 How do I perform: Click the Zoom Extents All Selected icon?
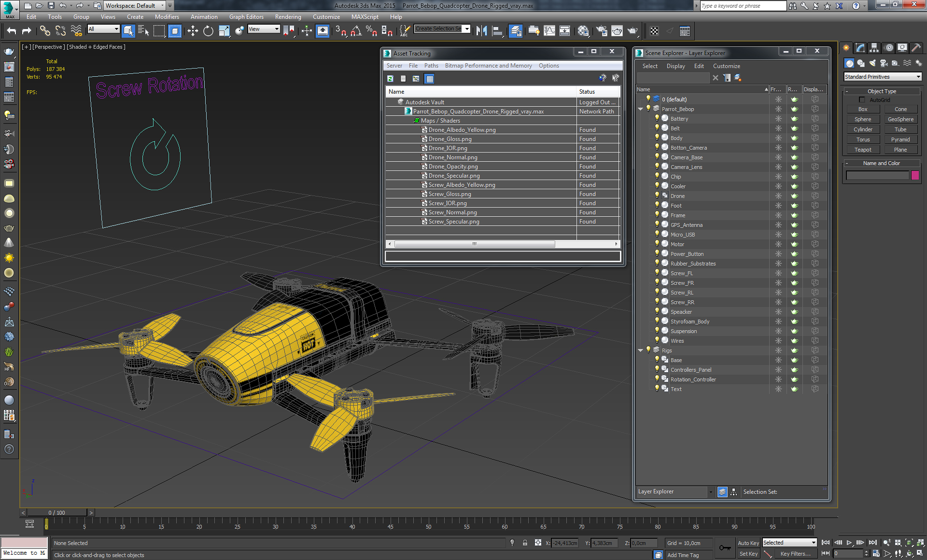(x=922, y=543)
